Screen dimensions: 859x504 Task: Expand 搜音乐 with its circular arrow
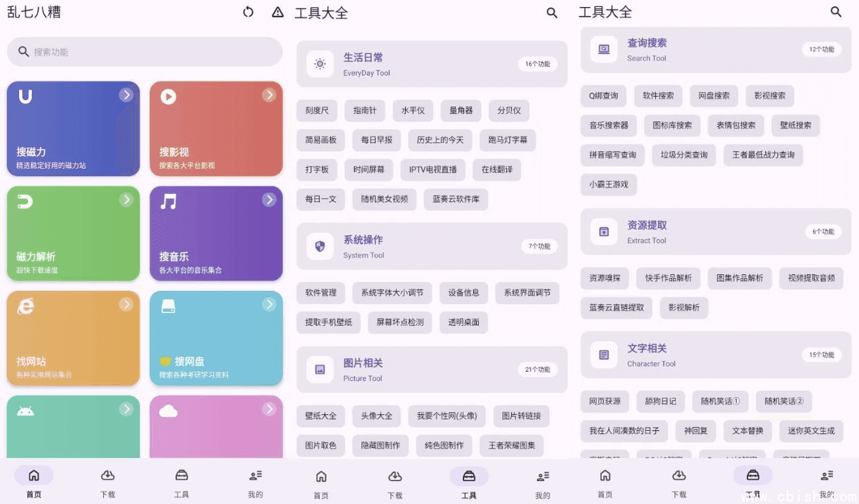269,199
